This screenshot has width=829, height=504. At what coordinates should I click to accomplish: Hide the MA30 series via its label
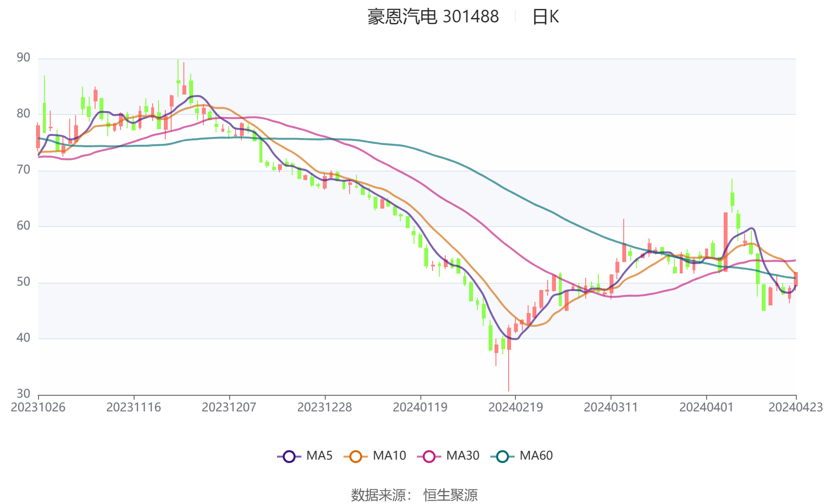coord(463,456)
